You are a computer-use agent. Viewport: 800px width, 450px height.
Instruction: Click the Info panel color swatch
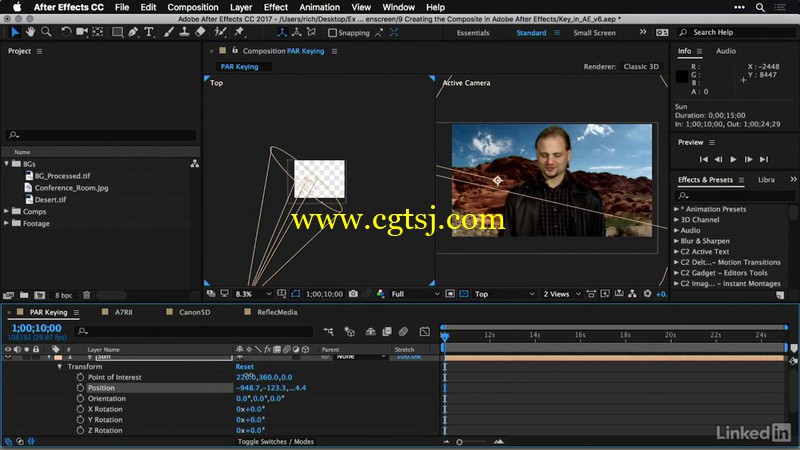pos(682,77)
